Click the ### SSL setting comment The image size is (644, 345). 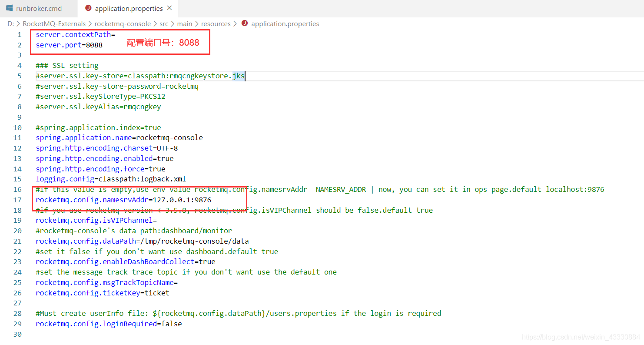[67, 65]
